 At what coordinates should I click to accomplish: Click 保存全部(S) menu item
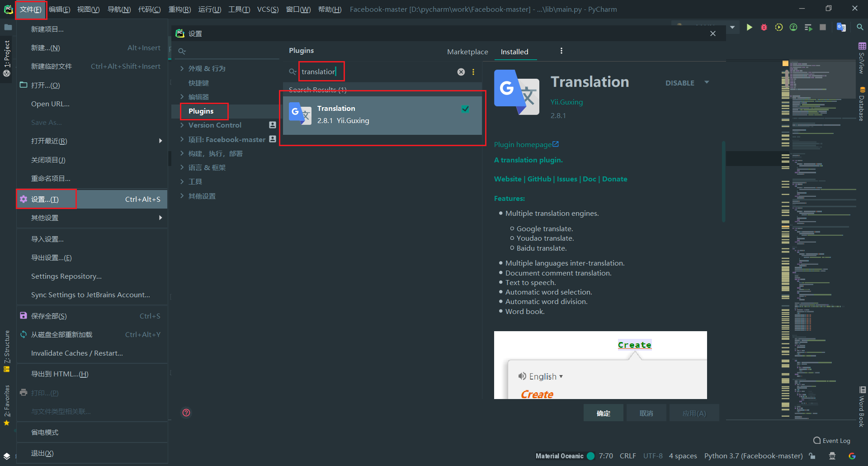coord(92,316)
